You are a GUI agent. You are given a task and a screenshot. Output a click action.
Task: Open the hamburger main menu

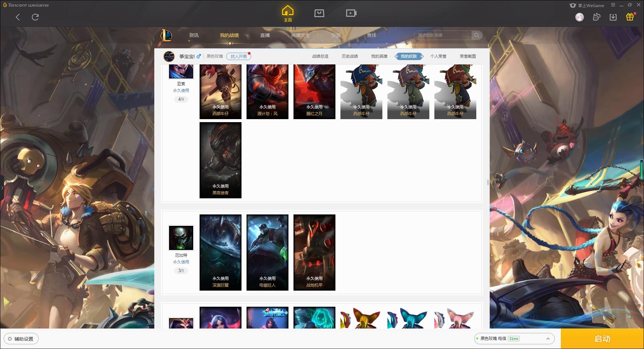613,5
